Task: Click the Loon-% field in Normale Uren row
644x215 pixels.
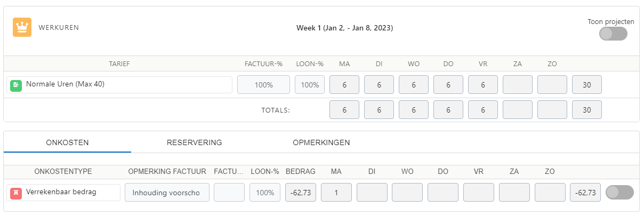Action: (x=310, y=85)
